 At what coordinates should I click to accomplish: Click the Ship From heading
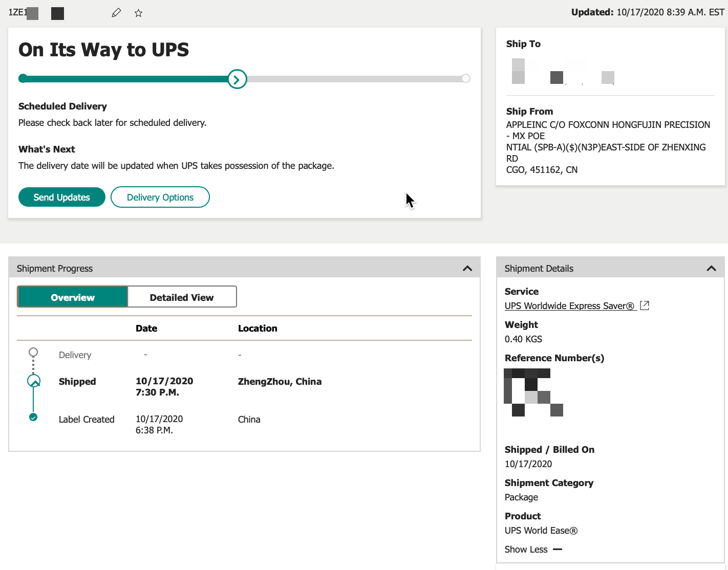point(529,111)
